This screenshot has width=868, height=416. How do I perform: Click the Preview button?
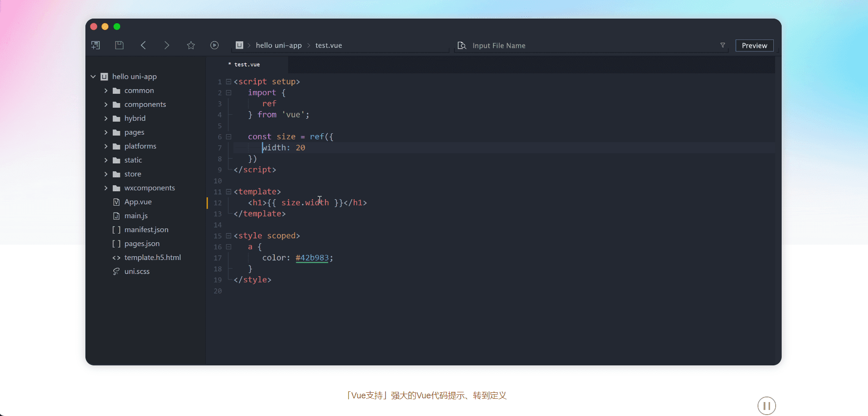coord(754,45)
